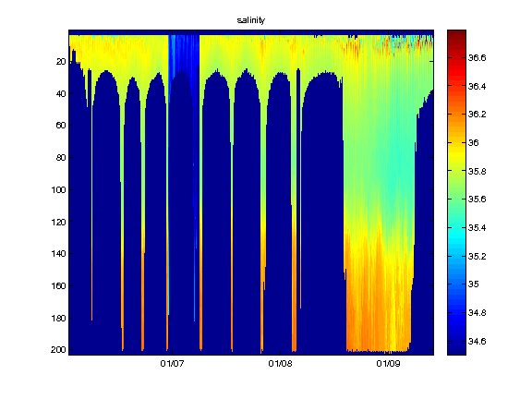Screen dimensions: 532x399
Task: Click the 100 depth tick label
Action: click(58, 189)
